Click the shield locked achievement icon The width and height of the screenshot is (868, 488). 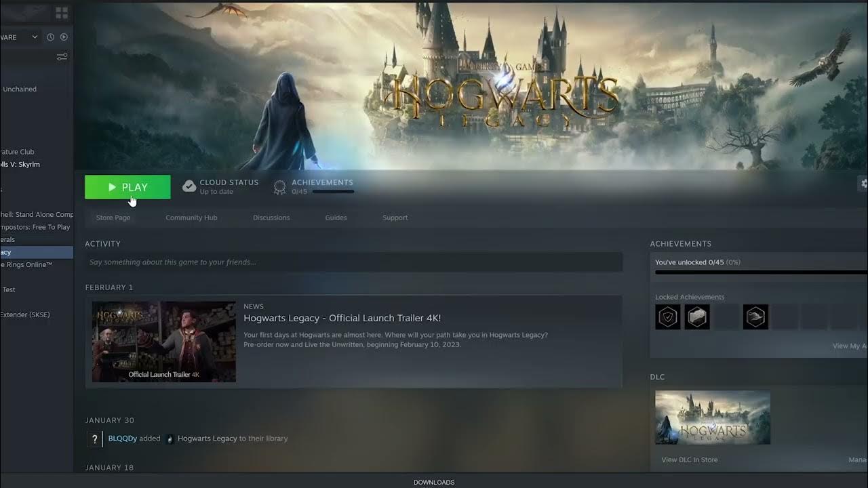(668, 317)
